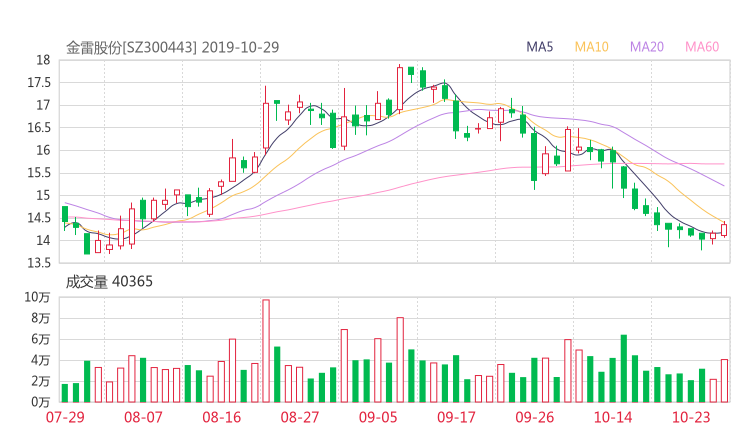740x440 pixels.
Task: Click the 6万 volume axis label
Action: [41, 339]
